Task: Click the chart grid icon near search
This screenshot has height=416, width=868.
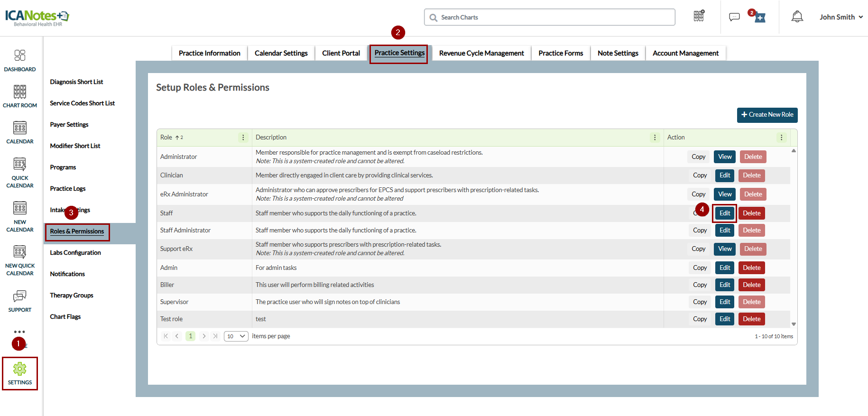Action: (699, 16)
